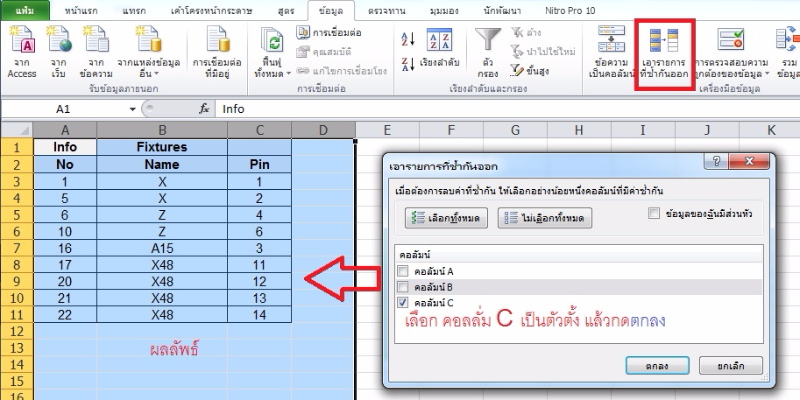Switch to Formulas (สูตร) tab
800x400 pixels.
287,10
